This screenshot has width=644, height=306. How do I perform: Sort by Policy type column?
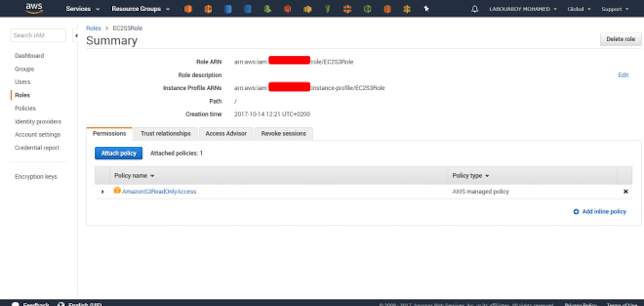471,176
